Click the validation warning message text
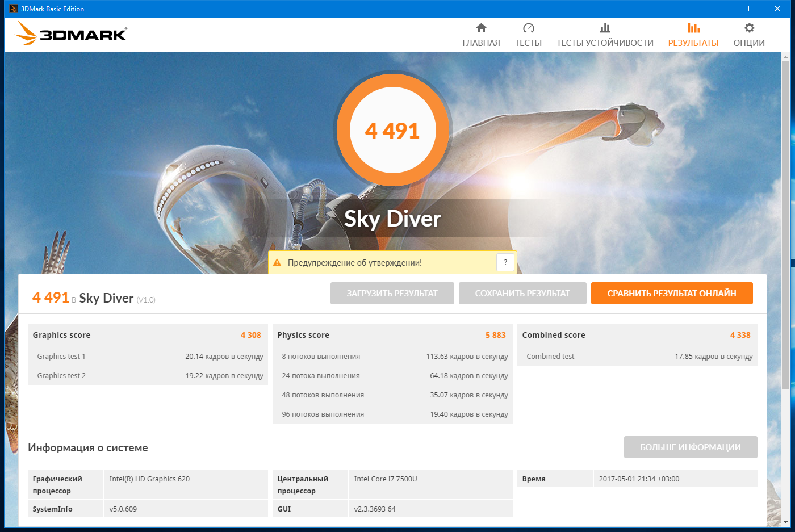795x532 pixels. [355, 263]
